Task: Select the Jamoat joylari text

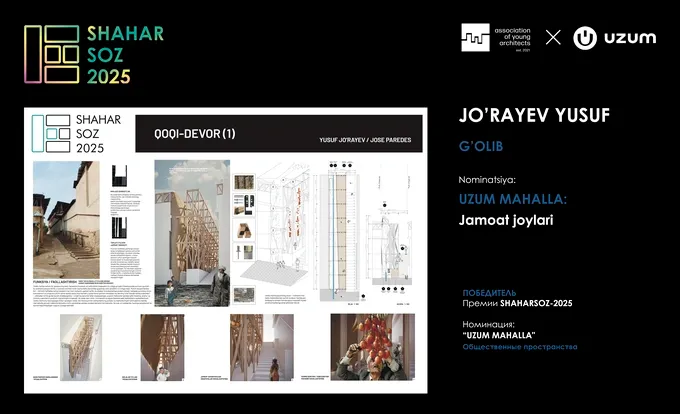Action: pos(508,219)
